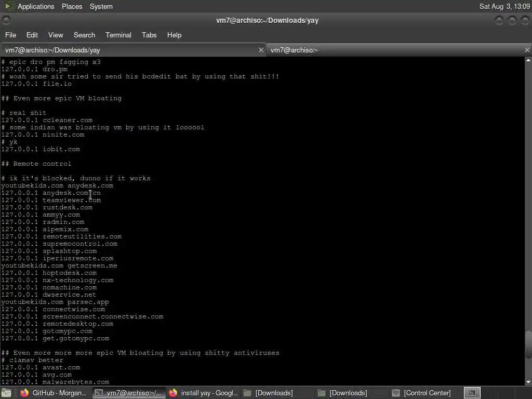The height and width of the screenshot is (399, 532).
Task: Click scrollbar down arrow in terminal
Action: (x=528, y=382)
